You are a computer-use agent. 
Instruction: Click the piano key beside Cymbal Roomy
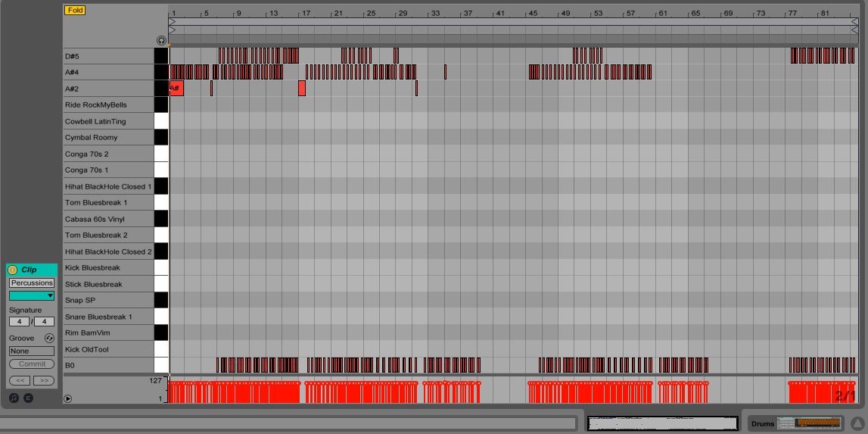161,137
